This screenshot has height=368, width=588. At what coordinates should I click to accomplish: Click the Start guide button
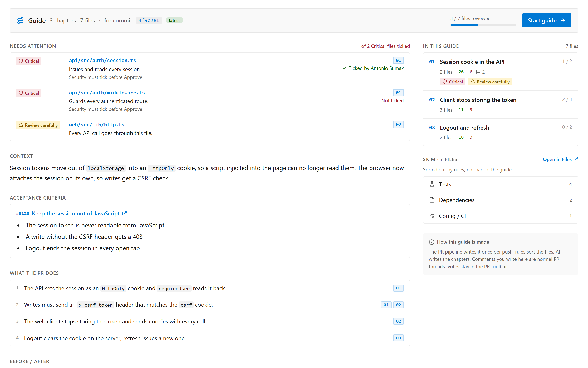click(x=546, y=20)
